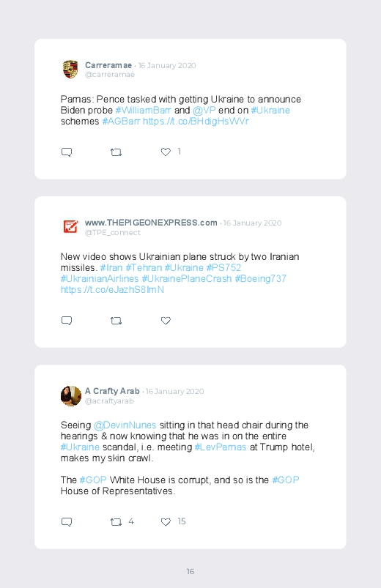
Task: Follow the t.co/eJazhS8lmN link
Action: pyautogui.click(x=112, y=289)
